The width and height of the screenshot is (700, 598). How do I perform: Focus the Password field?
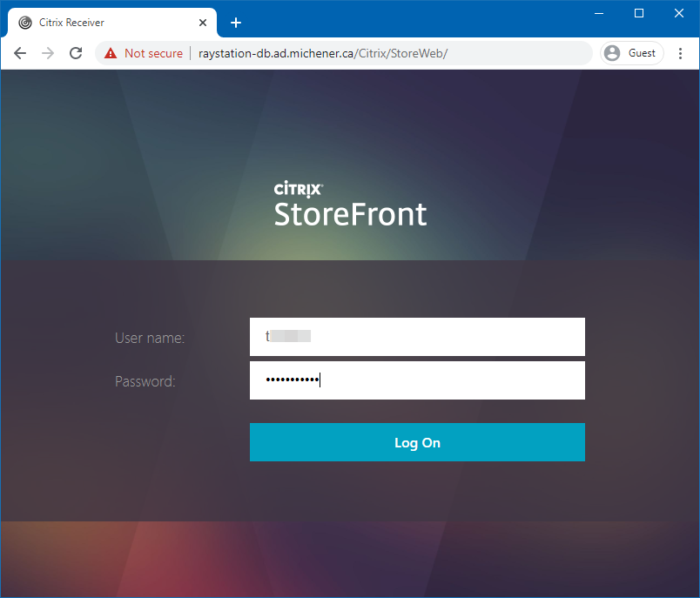(417, 380)
